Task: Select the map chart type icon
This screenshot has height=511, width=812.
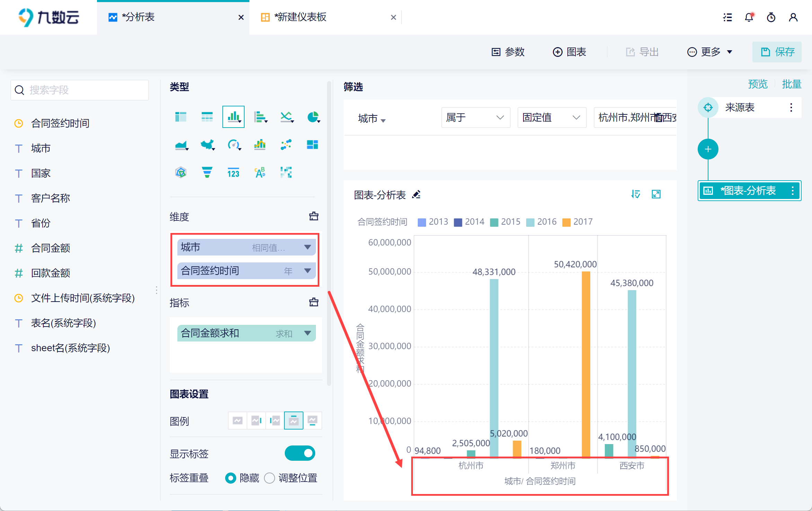Action: pyautogui.click(x=207, y=145)
